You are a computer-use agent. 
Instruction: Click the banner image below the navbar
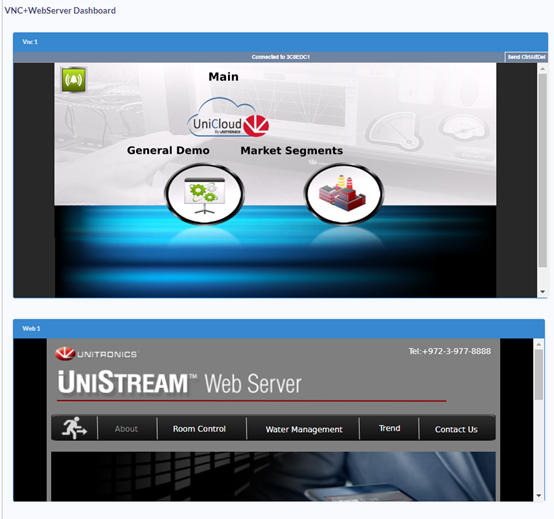tap(273, 476)
